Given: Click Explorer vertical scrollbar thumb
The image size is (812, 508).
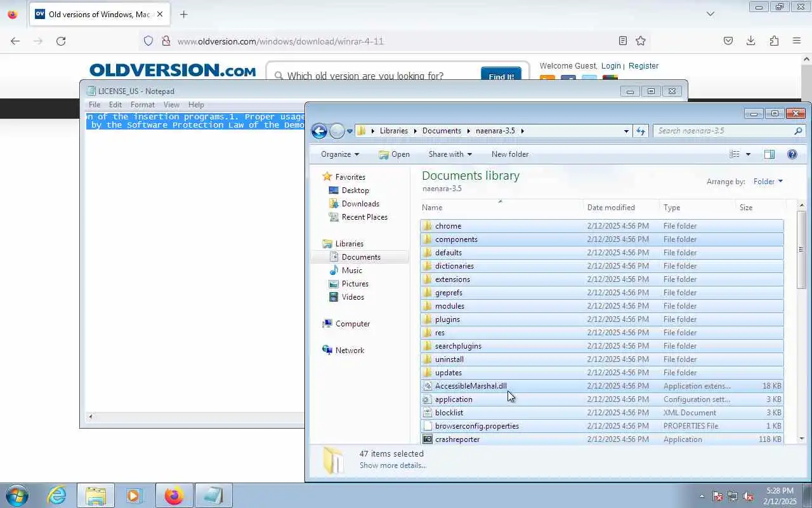Looking at the screenshot, I should coord(801,249).
